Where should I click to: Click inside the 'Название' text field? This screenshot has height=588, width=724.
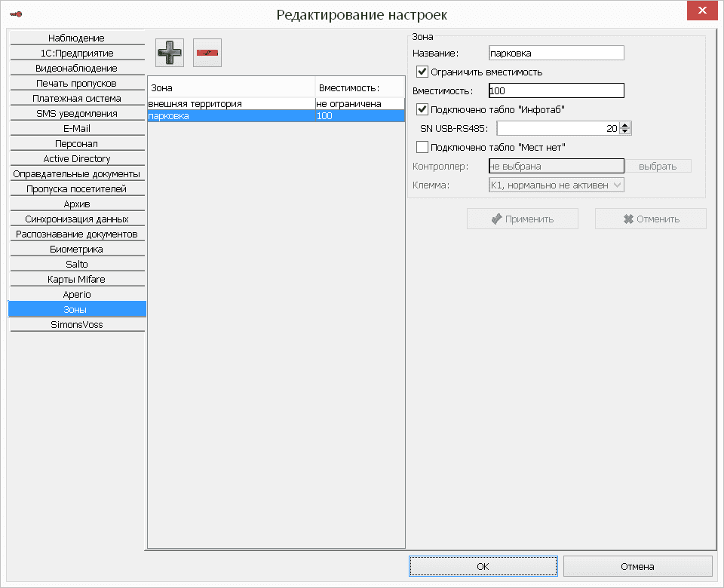557,53
